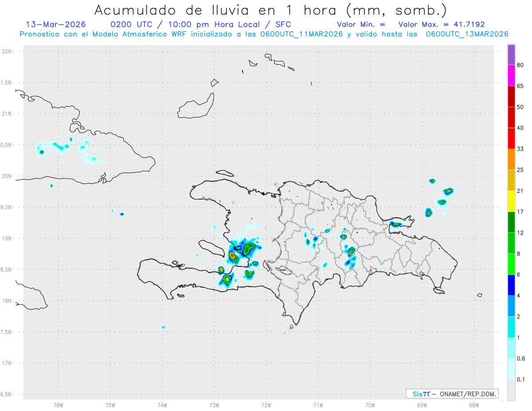Image resolution: width=532 pixels, height=411 pixels.
Task: Click the '75W' longitude label
Action: pyautogui.click(x=110, y=405)
